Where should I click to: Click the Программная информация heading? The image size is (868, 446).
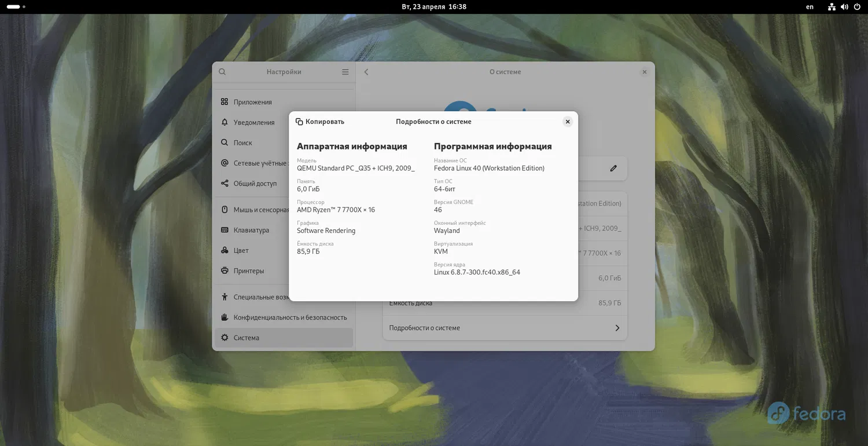493,147
